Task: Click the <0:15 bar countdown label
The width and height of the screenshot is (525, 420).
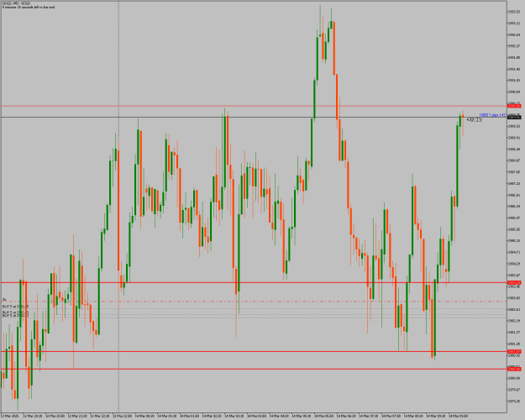Action: coord(474,119)
